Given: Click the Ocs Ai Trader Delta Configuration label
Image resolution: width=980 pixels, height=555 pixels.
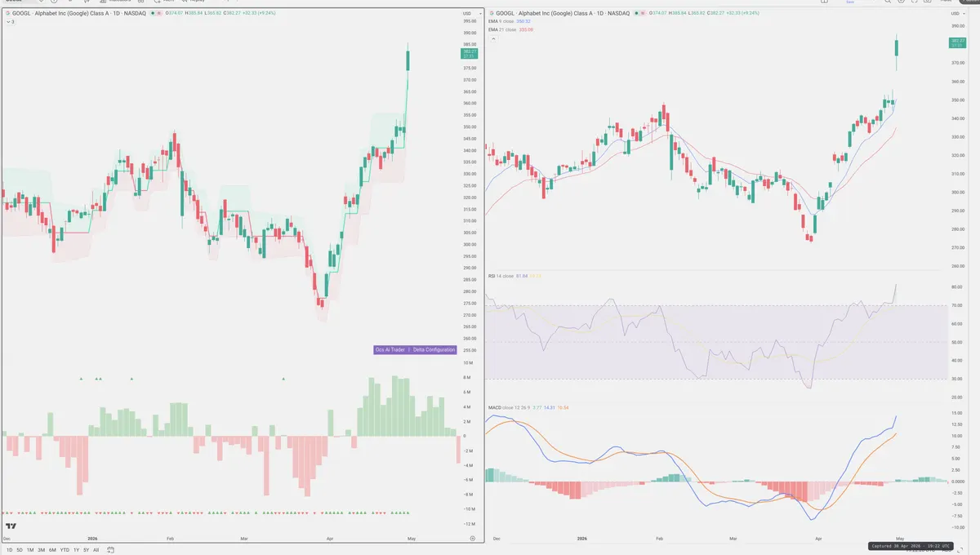Looking at the screenshot, I should (415, 349).
